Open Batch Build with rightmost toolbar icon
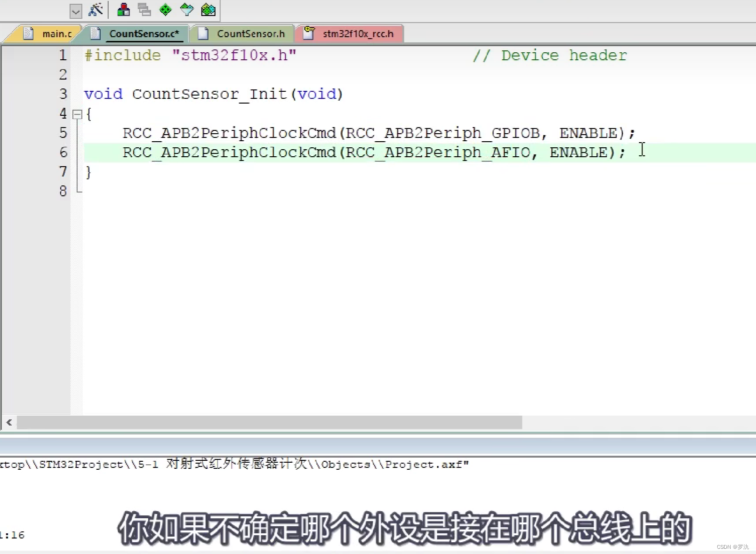 click(x=208, y=10)
